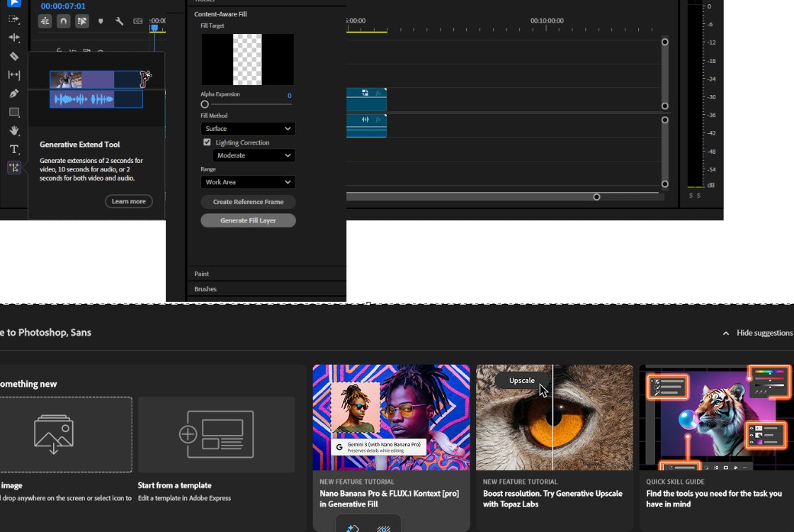Click Hide suggestions in Photoshop home

764,333
